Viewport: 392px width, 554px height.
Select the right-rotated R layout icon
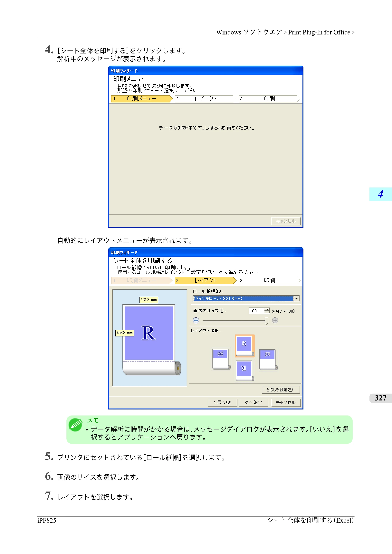[268, 359]
